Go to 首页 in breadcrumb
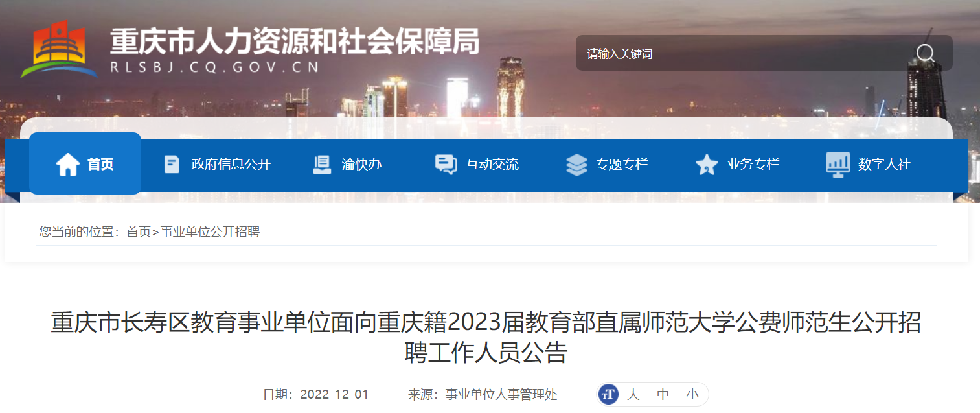 click(x=138, y=231)
